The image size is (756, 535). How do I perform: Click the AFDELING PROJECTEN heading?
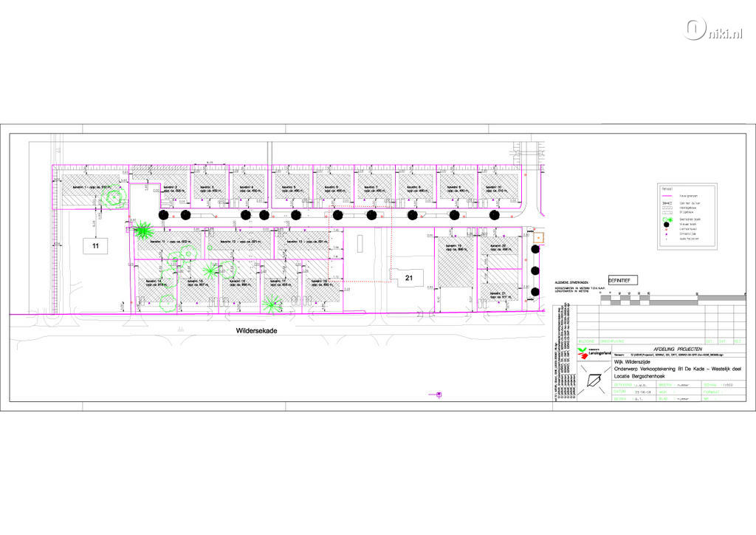click(678, 349)
